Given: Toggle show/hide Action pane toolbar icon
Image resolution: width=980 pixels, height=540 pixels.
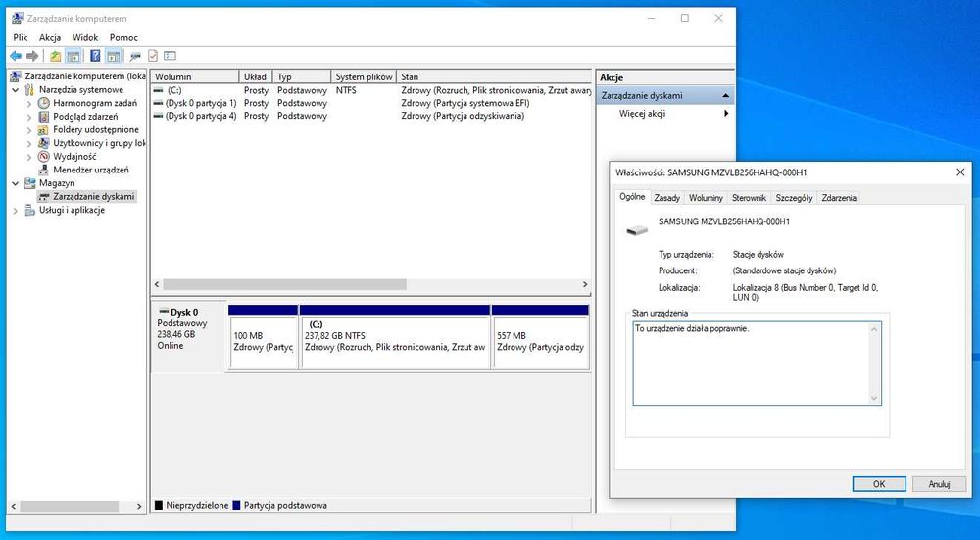Looking at the screenshot, I should coord(113,56).
